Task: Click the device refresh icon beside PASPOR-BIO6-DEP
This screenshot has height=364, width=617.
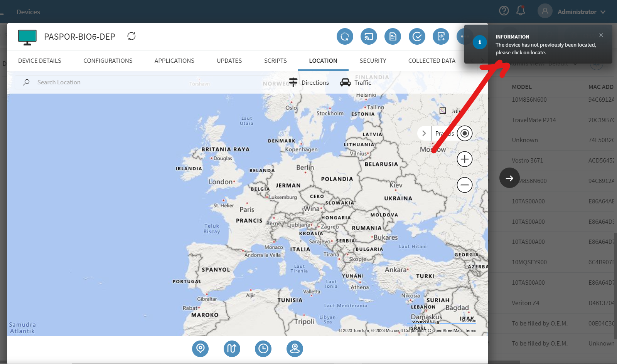Action: point(131,36)
